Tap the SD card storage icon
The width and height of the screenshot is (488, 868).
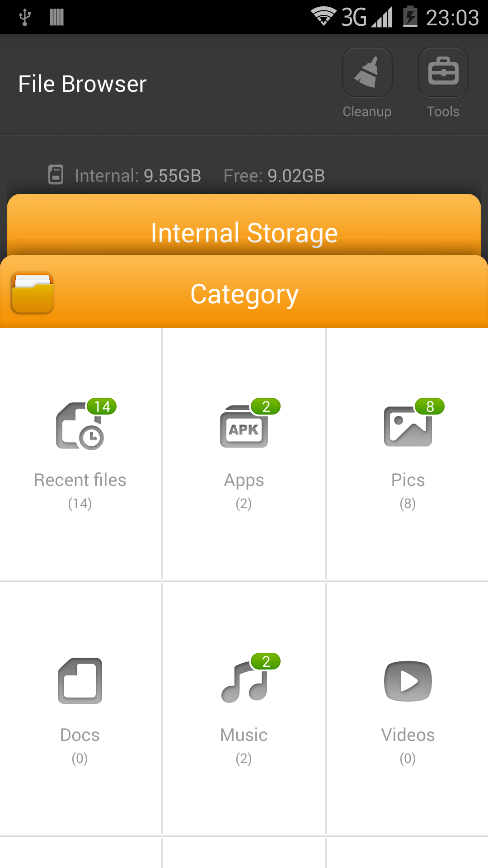[56, 175]
